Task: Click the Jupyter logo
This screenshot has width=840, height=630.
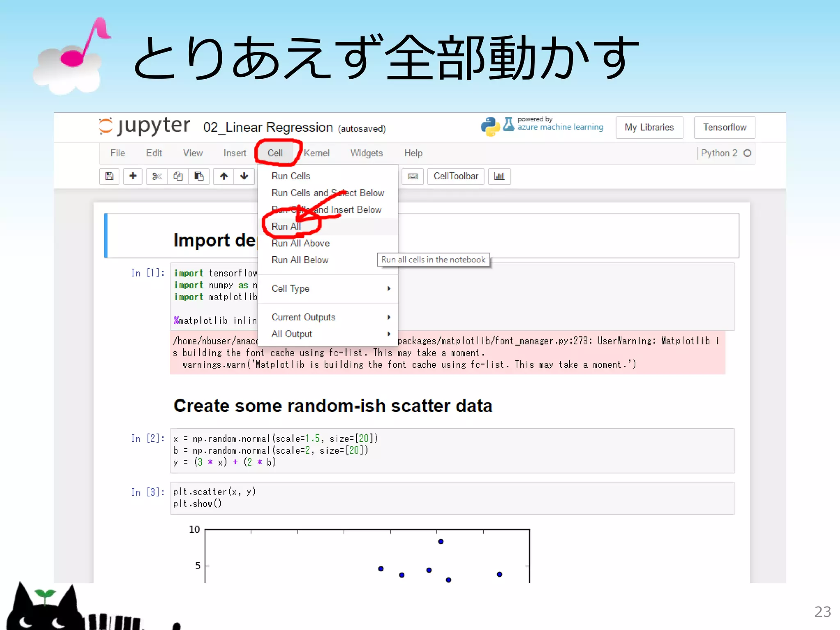Action: pos(144,126)
